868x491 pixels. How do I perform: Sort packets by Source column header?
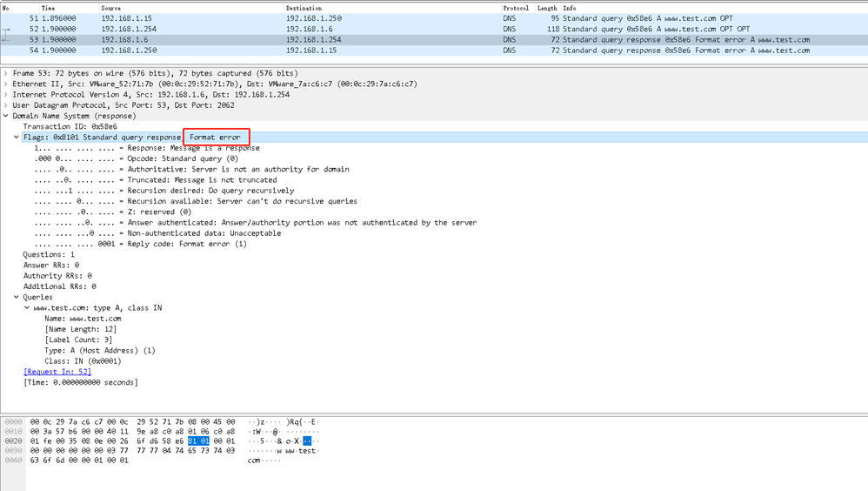191,9
